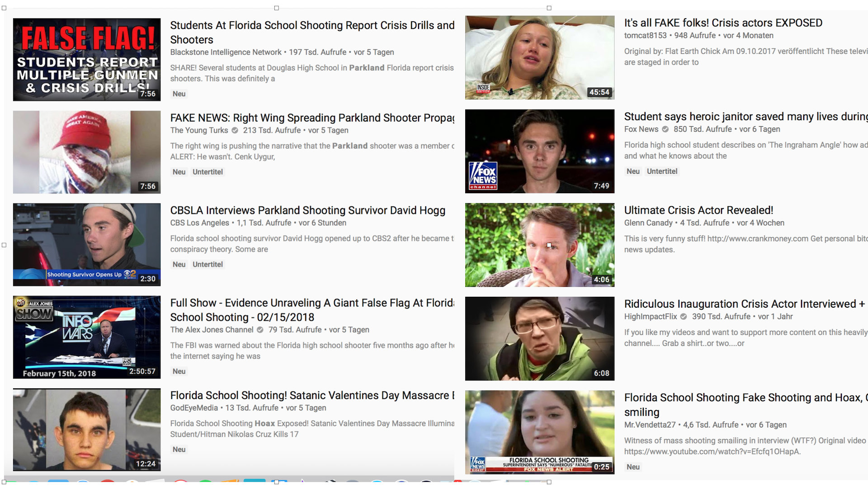Visit Mr.Vendetta27 channel

coord(650,425)
